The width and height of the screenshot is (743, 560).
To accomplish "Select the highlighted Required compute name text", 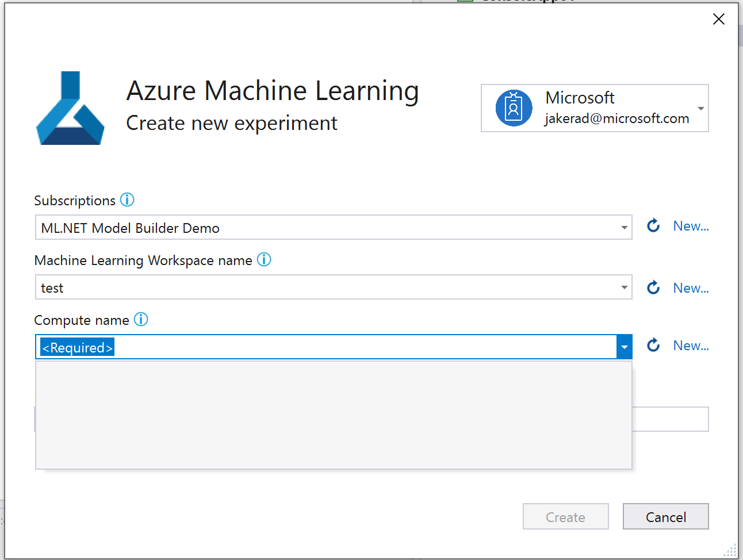I will tap(76, 347).
